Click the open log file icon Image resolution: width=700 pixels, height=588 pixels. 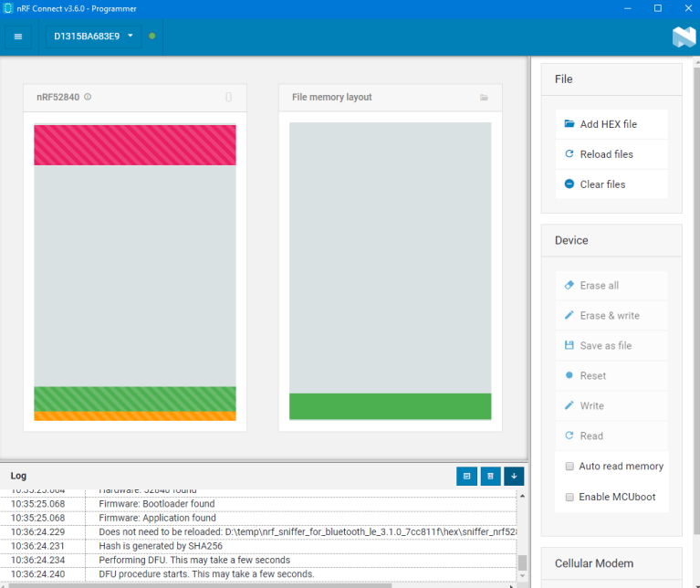[467, 476]
